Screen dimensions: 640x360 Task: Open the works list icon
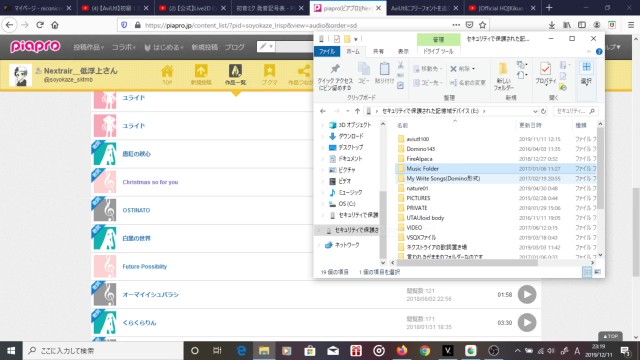(x=235, y=74)
